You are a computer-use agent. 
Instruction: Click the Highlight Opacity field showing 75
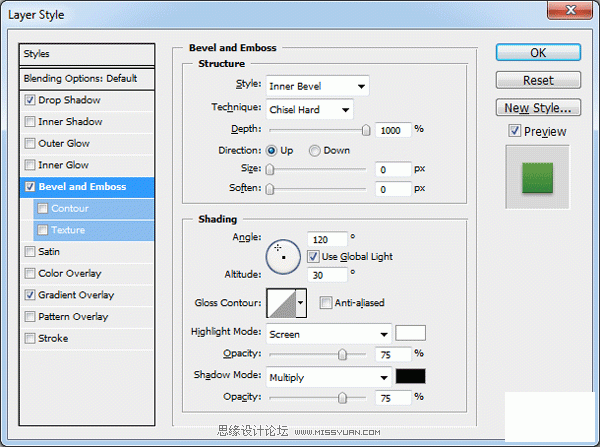[393, 355]
